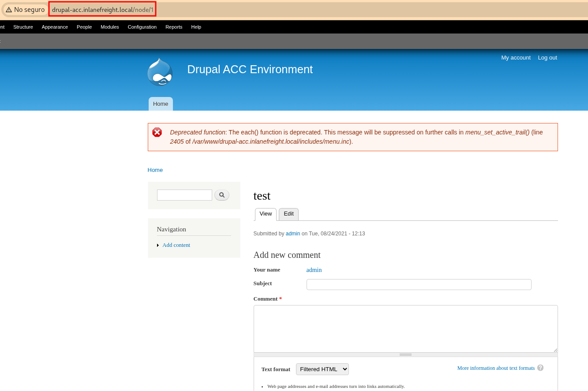Click the admin author link under the node title
Screen dimensions: 588x391
pyautogui.click(x=292, y=234)
